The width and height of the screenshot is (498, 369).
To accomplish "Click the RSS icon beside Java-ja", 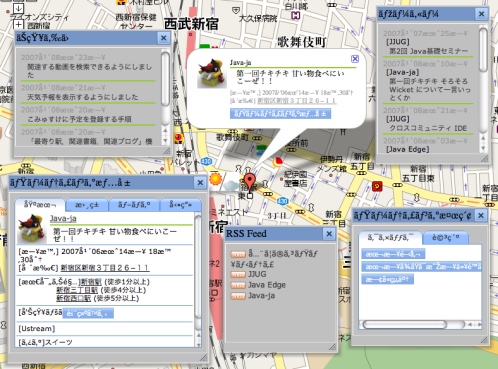I will [238, 296].
